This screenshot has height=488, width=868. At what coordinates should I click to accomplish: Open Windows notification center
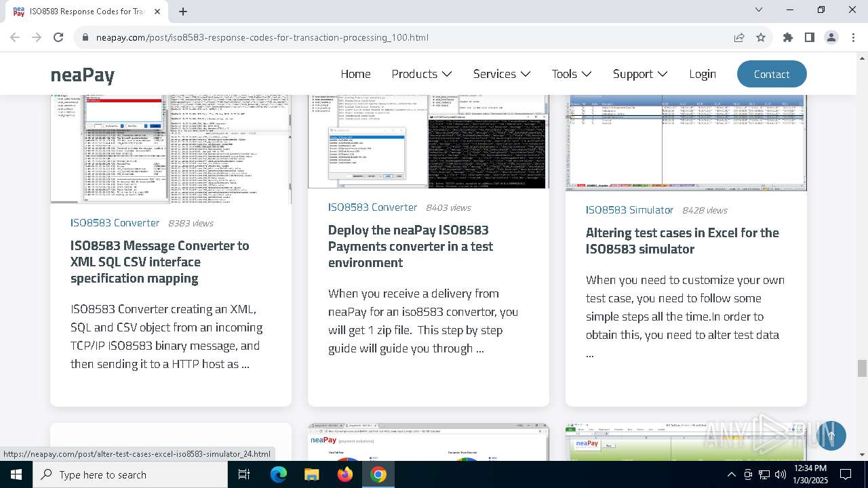tap(846, 474)
